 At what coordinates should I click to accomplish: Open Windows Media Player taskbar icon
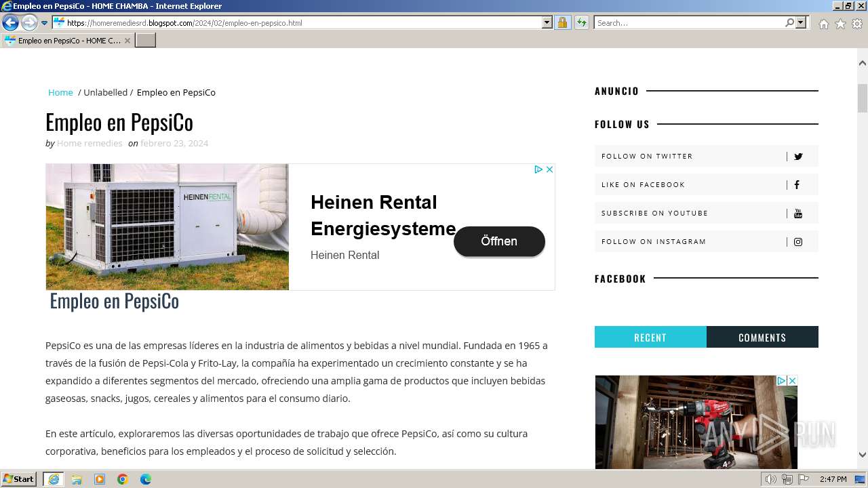click(x=100, y=479)
